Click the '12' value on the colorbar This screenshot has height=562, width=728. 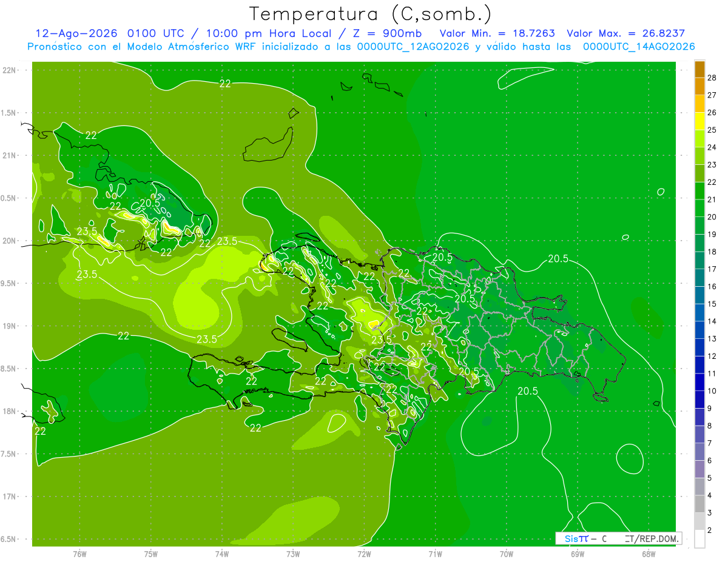tap(712, 356)
